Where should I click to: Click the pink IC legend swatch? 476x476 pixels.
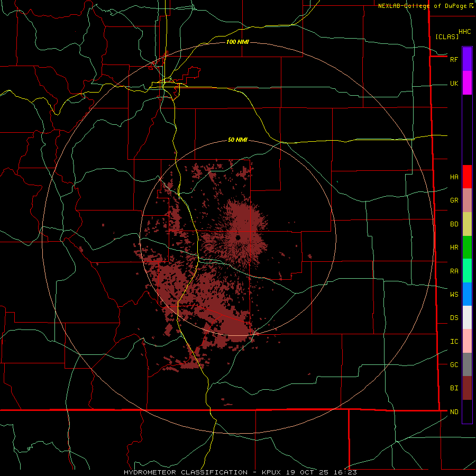click(x=467, y=341)
